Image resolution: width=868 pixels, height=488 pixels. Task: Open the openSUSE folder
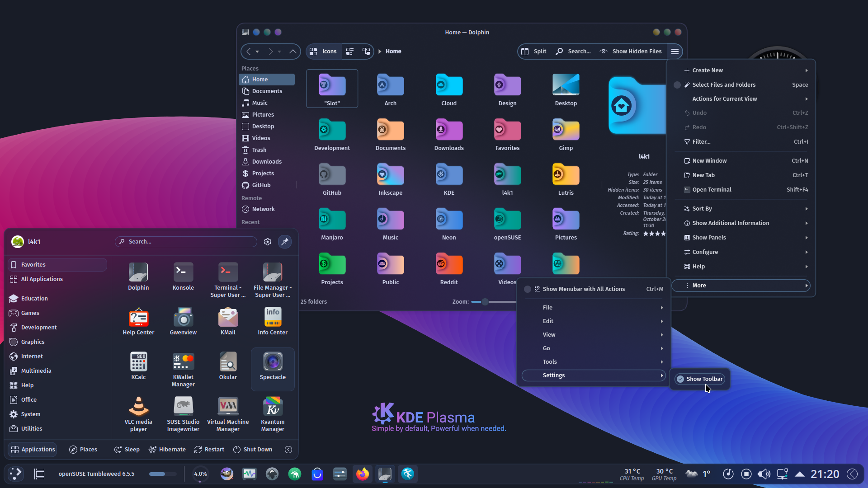(507, 224)
